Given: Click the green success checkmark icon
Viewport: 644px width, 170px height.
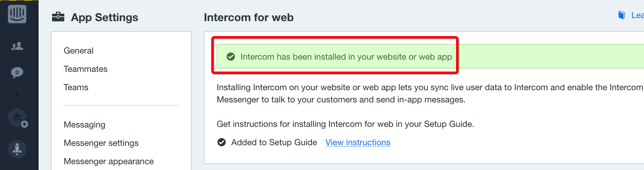Looking at the screenshot, I should tap(231, 57).
